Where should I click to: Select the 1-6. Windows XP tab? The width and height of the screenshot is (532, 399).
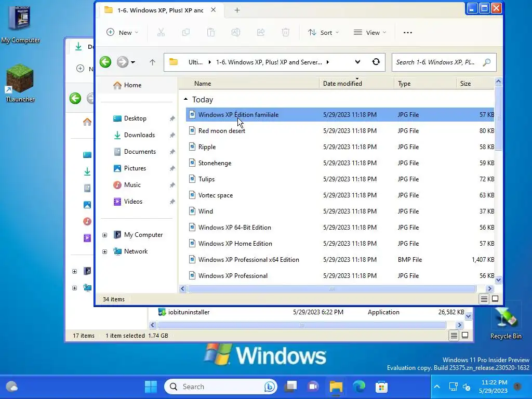coord(161,10)
